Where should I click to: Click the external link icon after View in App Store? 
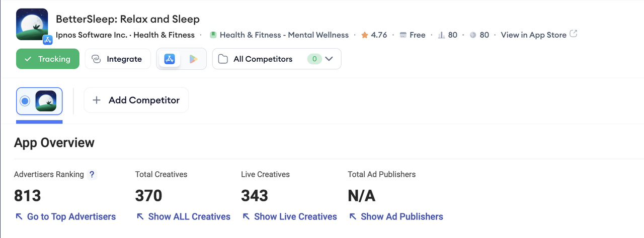[x=573, y=34]
